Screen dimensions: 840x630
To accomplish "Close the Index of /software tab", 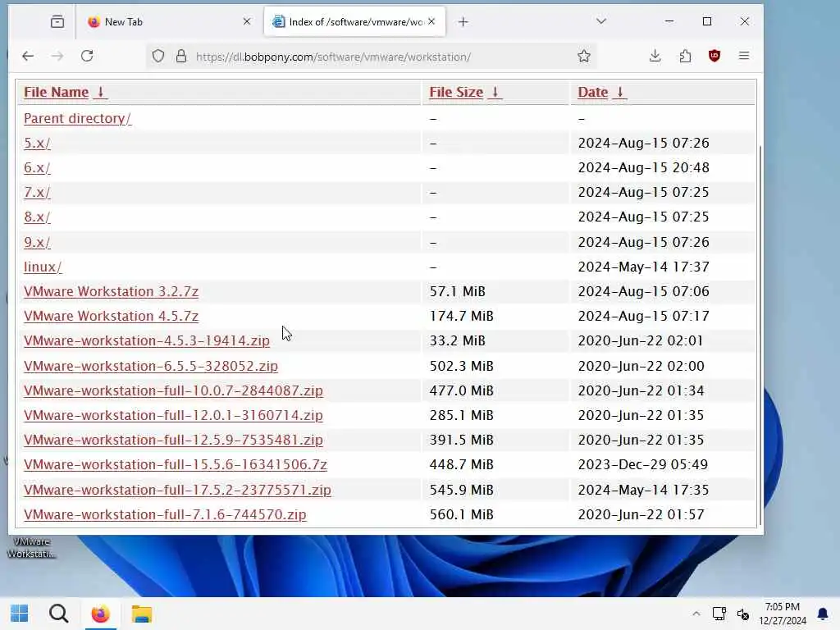I will (431, 21).
